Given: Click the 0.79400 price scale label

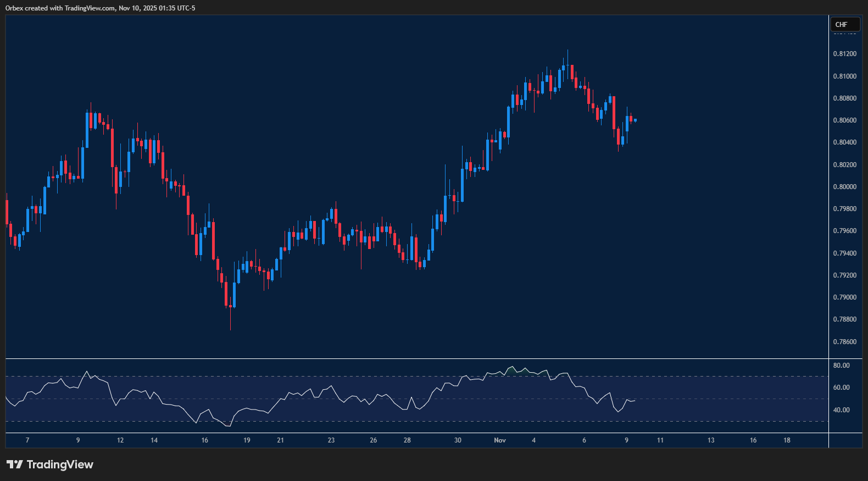Looking at the screenshot, I should click(x=844, y=253).
